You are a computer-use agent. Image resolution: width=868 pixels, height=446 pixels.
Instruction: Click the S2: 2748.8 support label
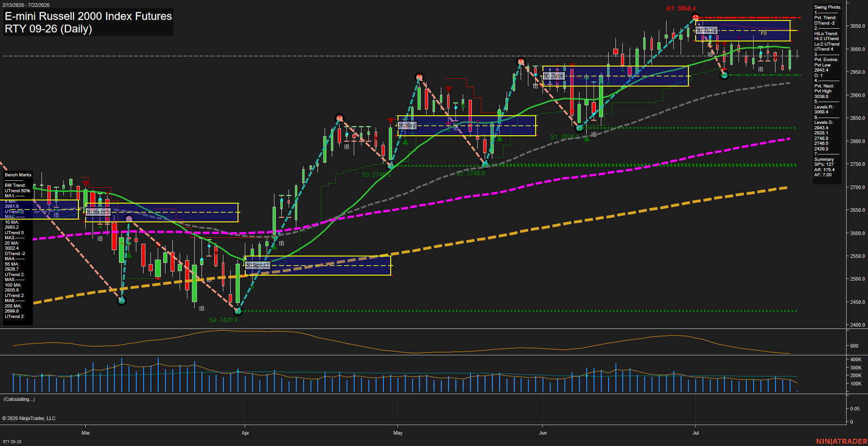[470, 174]
